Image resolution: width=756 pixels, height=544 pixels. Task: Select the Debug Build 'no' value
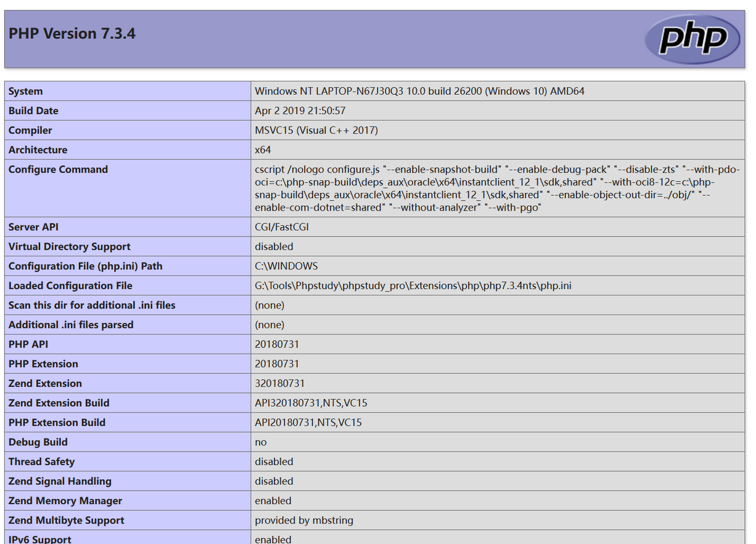[x=261, y=442]
